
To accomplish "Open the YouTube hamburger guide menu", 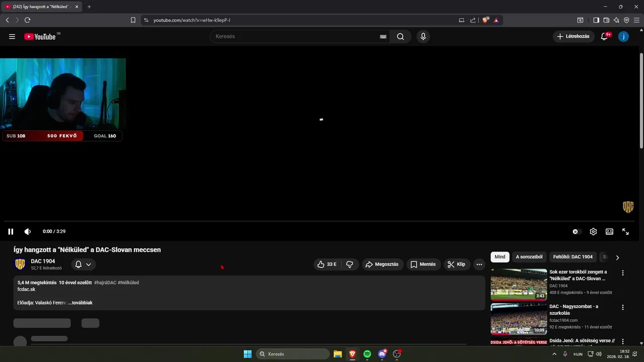I will (x=12, y=36).
